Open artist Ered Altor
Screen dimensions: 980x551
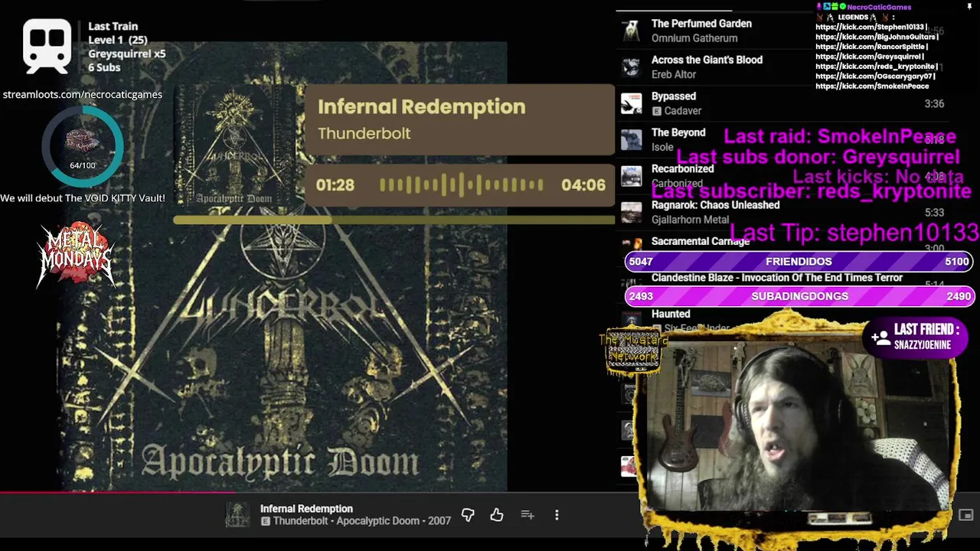click(674, 74)
